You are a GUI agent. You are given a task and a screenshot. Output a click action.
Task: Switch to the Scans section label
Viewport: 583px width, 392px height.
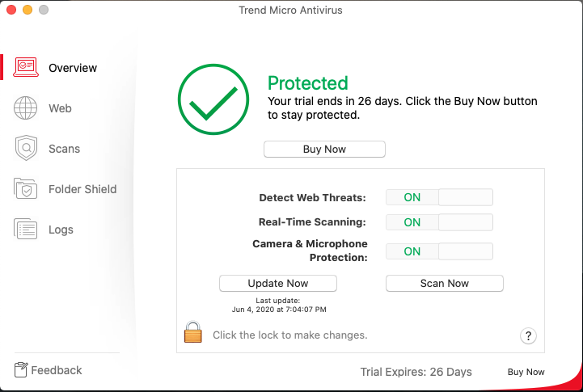click(64, 149)
